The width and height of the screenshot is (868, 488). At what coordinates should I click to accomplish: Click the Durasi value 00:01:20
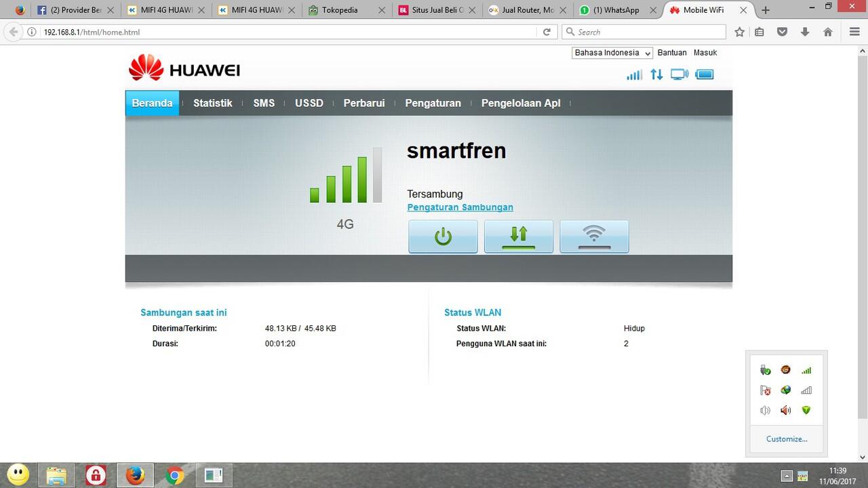280,344
